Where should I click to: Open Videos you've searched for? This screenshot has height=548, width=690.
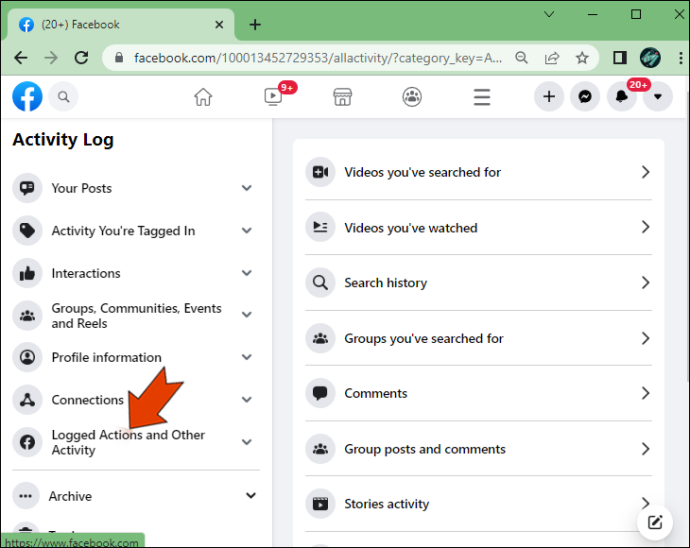pyautogui.click(x=478, y=172)
